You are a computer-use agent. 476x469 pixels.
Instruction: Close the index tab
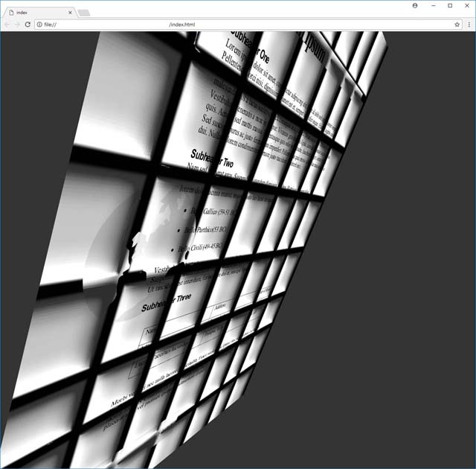pyautogui.click(x=71, y=13)
